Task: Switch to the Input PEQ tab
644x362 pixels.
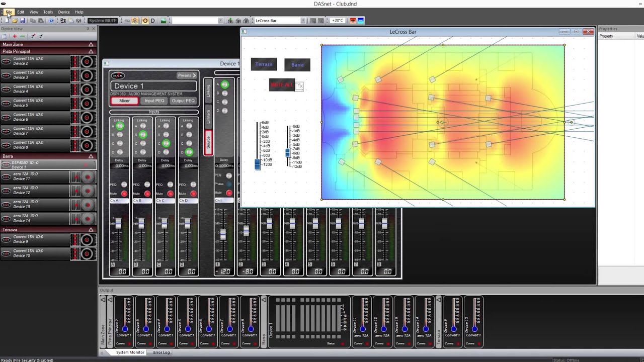Action: click(x=154, y=101)
